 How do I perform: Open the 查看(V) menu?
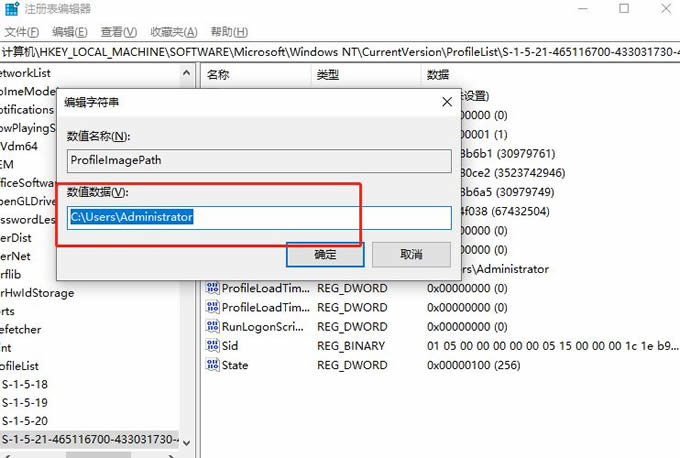point(119,32)
